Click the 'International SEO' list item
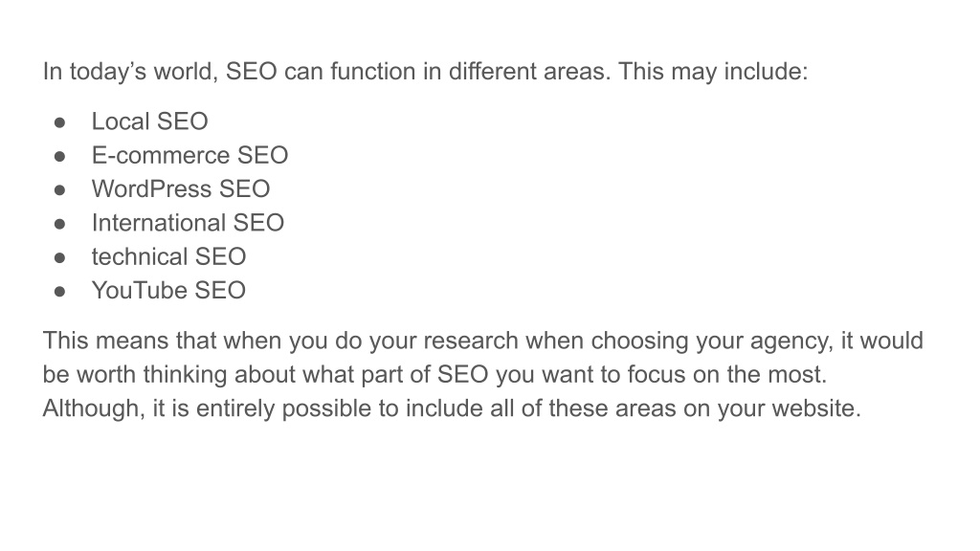Screen dimensions: 980x551 coord(189,222)
